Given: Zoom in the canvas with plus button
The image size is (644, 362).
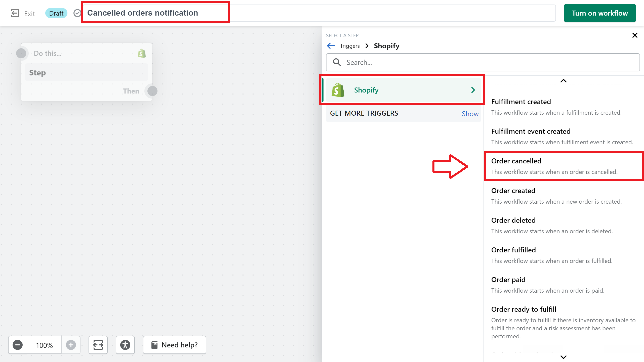Looking at the screenshot, I should click(x=71, y=345).
